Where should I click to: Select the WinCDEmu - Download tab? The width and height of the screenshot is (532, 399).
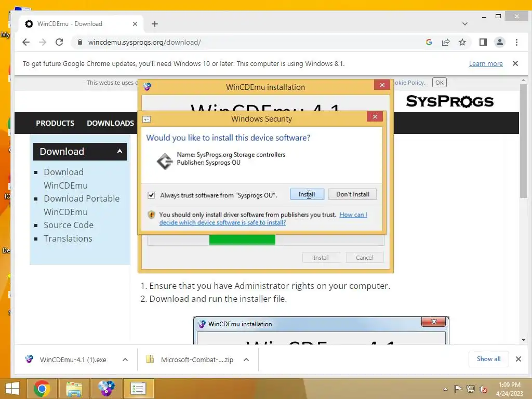point(81,24)
